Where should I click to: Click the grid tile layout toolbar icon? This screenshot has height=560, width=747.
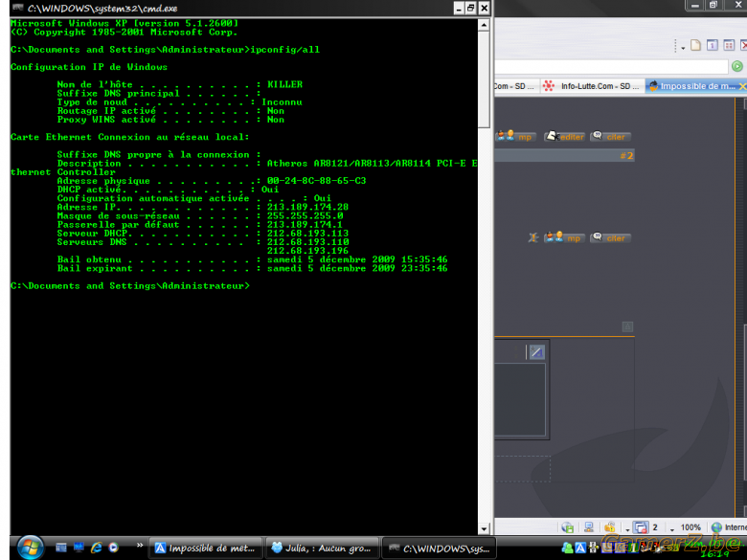(x=729, y=45)
